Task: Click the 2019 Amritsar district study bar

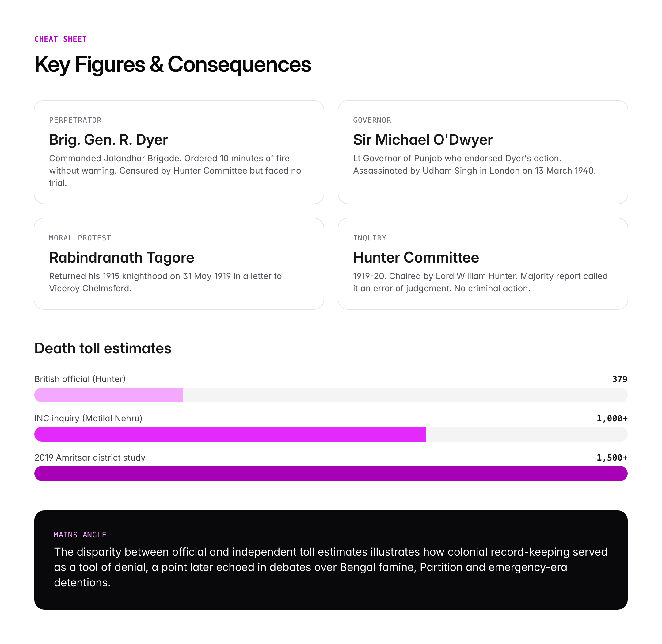Action: click(x=331, y=473)
